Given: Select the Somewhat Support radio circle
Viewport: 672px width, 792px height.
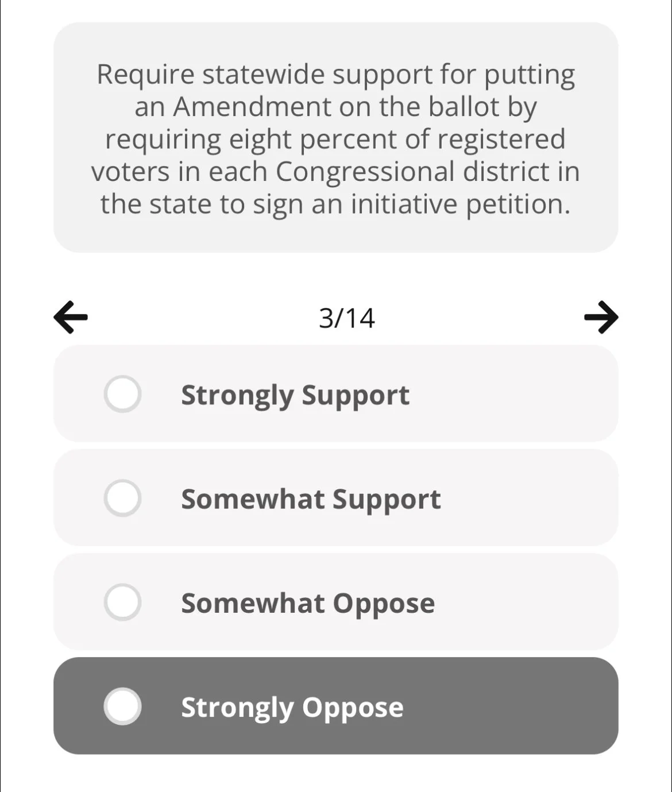Looking at the screenshot, I should click(x=122, y=499).
